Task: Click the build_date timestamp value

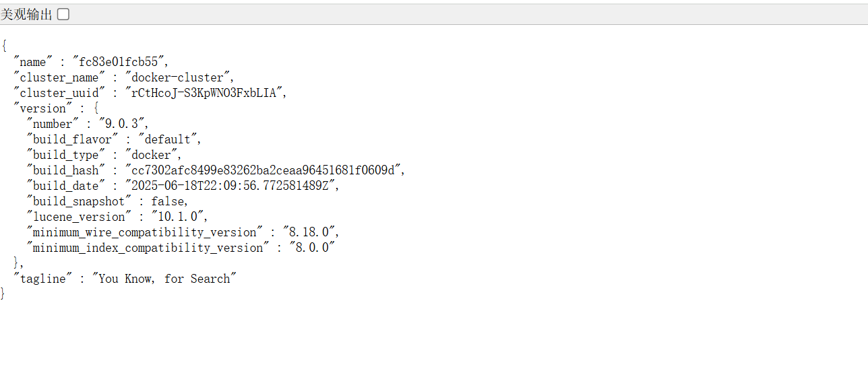Action: (232, 186)
